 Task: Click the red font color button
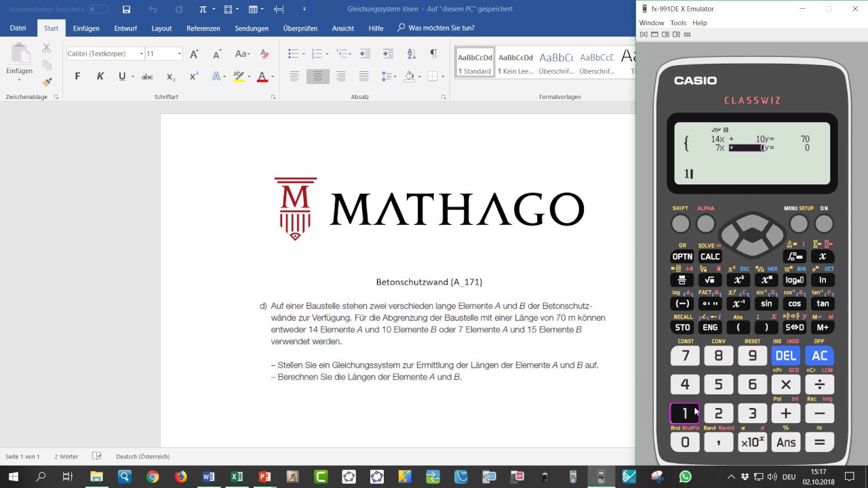click(x=262, y=77)
